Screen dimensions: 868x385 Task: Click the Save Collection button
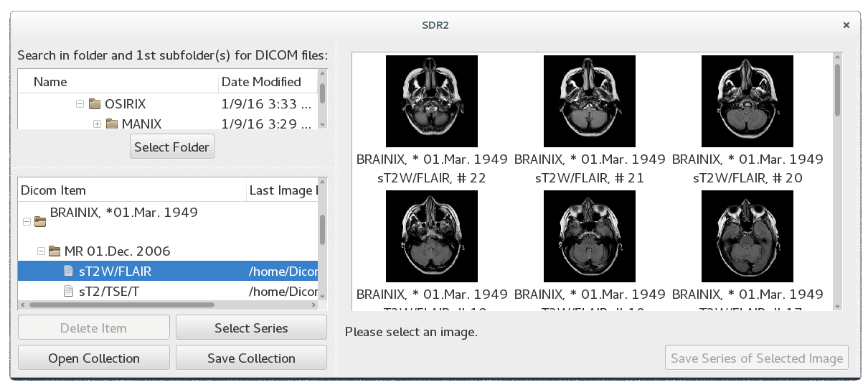pos(251,358)
